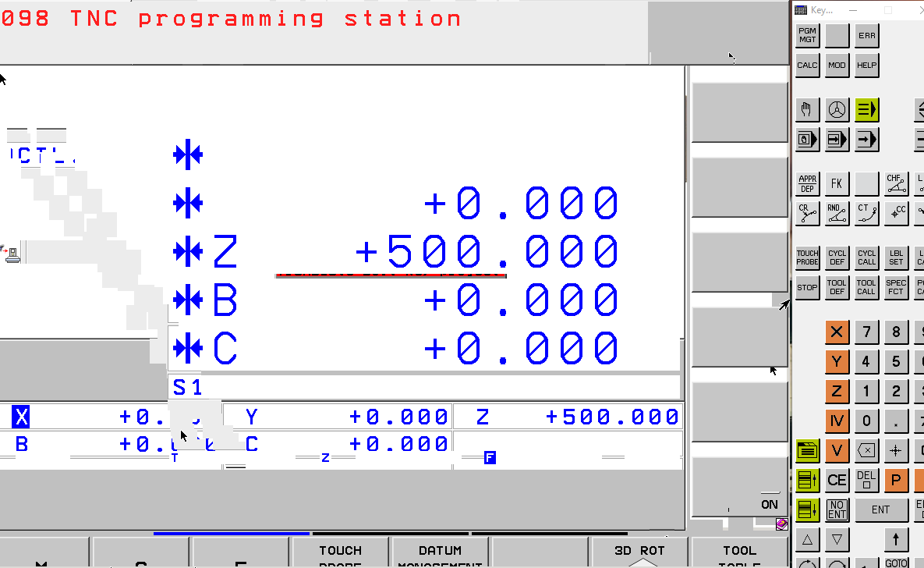Viewport: 924px width, 568px height.
Task: Select highlighted X axis in status display
Action: click(x=21, y=417)
